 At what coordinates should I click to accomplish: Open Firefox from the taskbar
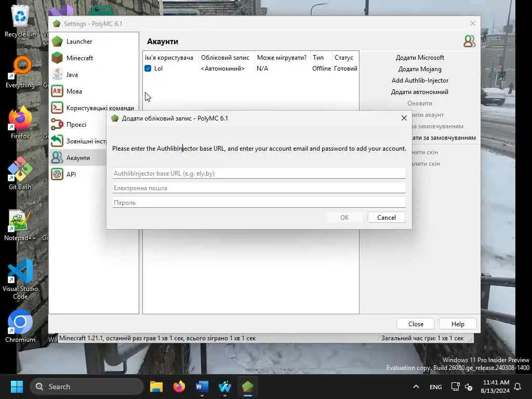pyautogui.click(x=179, y=387)
